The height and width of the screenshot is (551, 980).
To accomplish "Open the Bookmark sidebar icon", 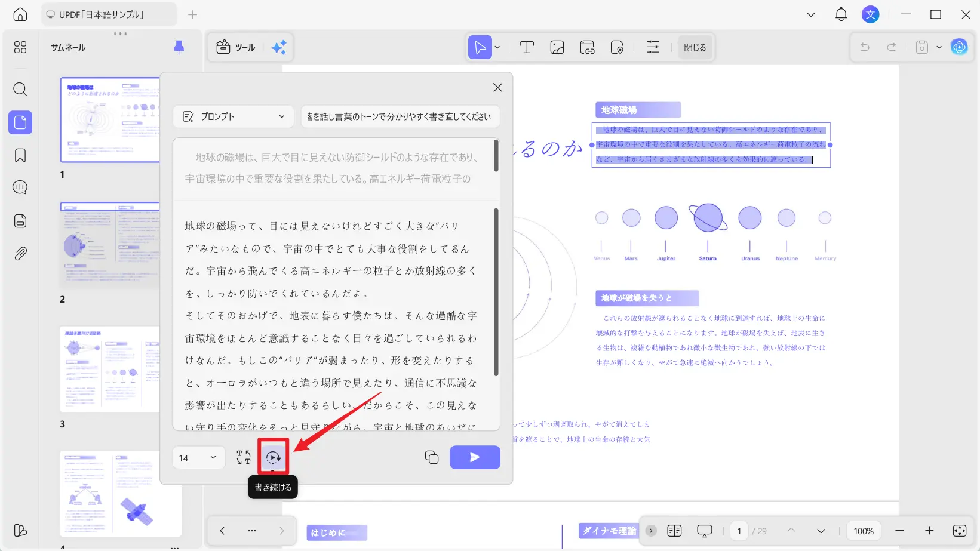I will (x=20, y=155).
